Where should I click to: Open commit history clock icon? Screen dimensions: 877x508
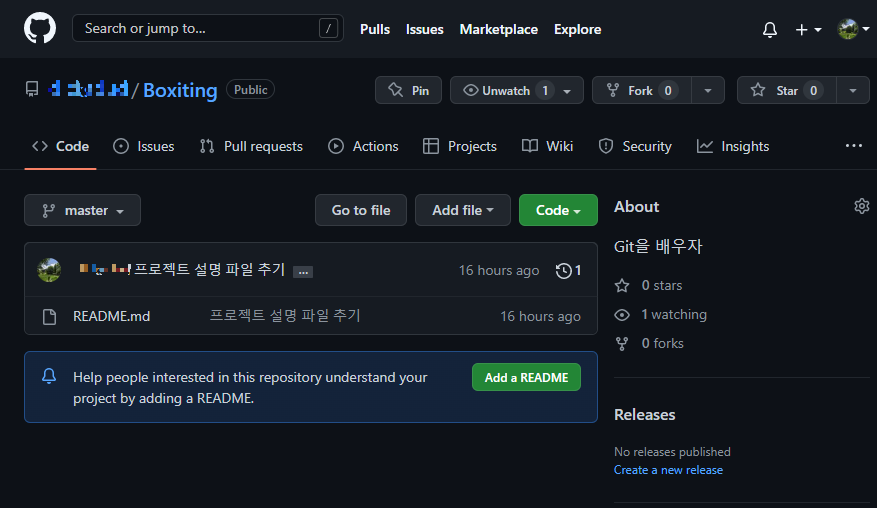pyautogui.click(x=568, y=271)
